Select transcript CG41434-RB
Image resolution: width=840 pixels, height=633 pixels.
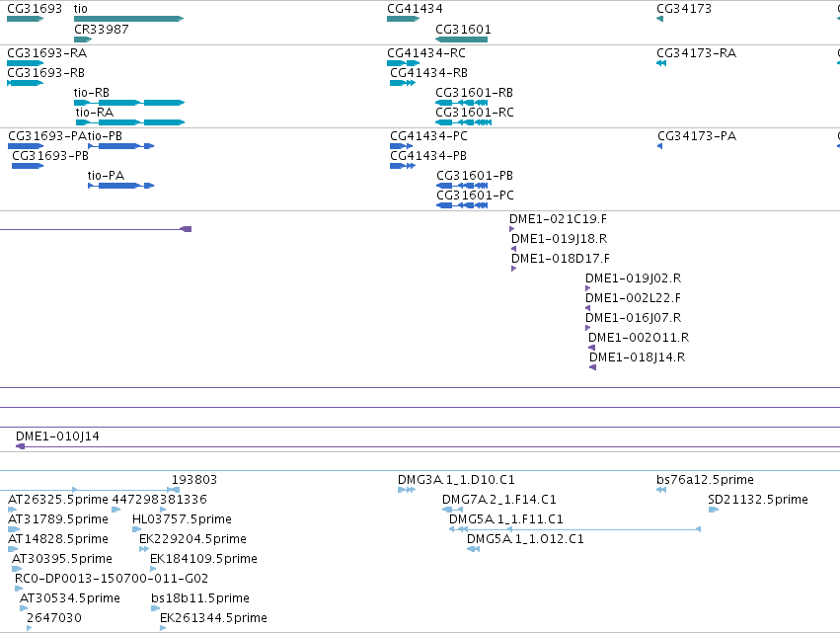click(403, 83)
